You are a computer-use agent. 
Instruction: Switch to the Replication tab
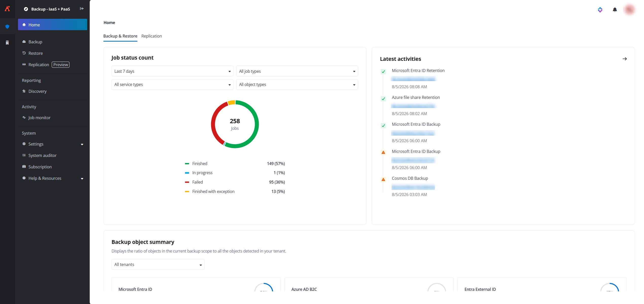point(152,36)
